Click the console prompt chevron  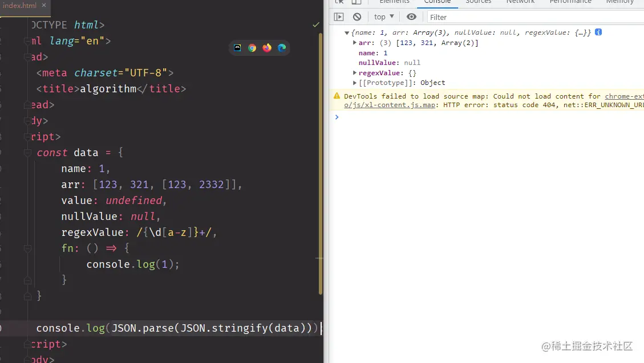[337, 117]
